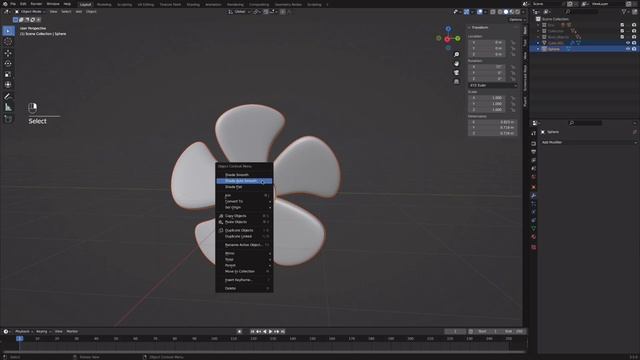Select the Add Cube tool
This screenshot has width=640, height=360.
[x=8, y=119]
